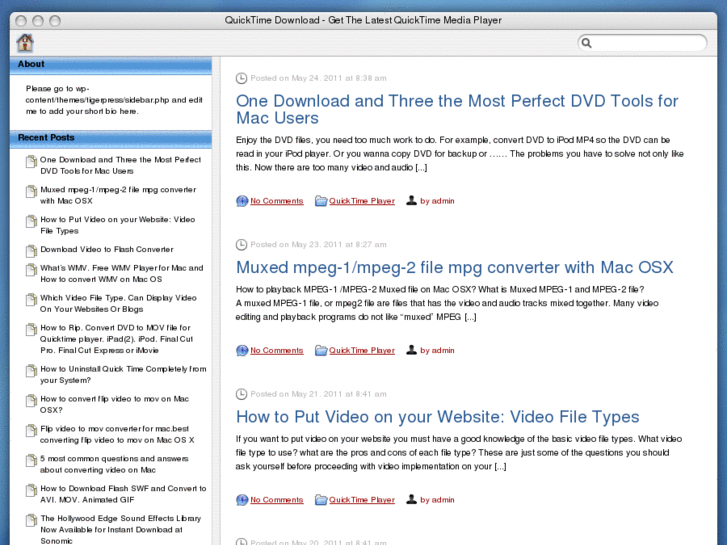The width and height of the screenshot is (727, 545).
Task: Click clock icon beside May 23 post date
Action: pyautogui.click(x=241, y=244)
